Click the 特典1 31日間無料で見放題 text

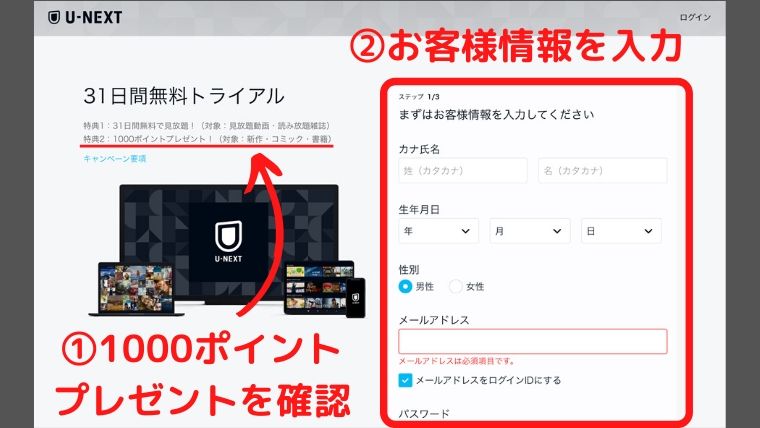(207, 126)
